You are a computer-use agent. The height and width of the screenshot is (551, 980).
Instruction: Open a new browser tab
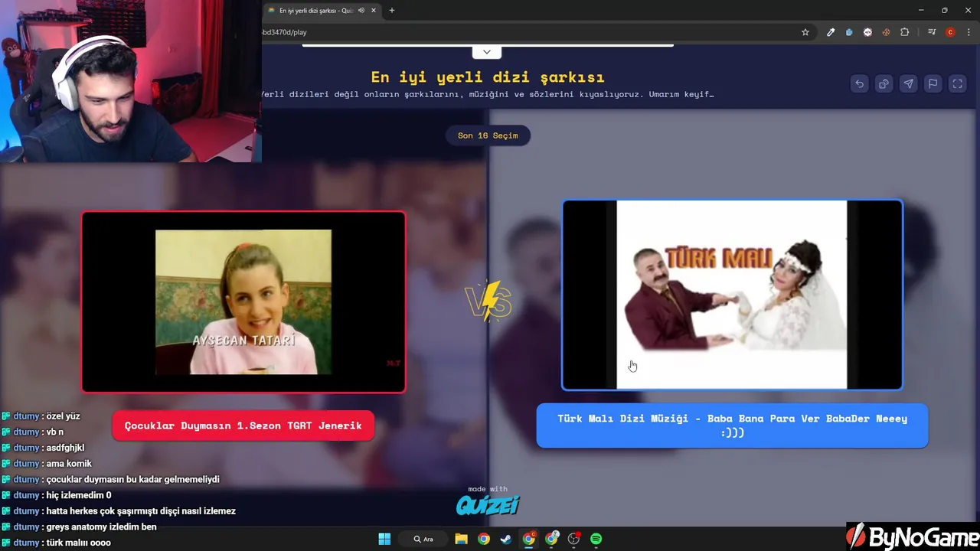click(392, 11)
